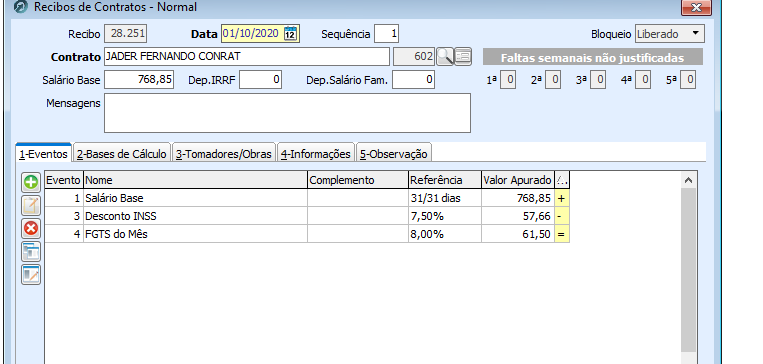
Task: Click the Dep.IRRF input field
Action: pos(260,80)
